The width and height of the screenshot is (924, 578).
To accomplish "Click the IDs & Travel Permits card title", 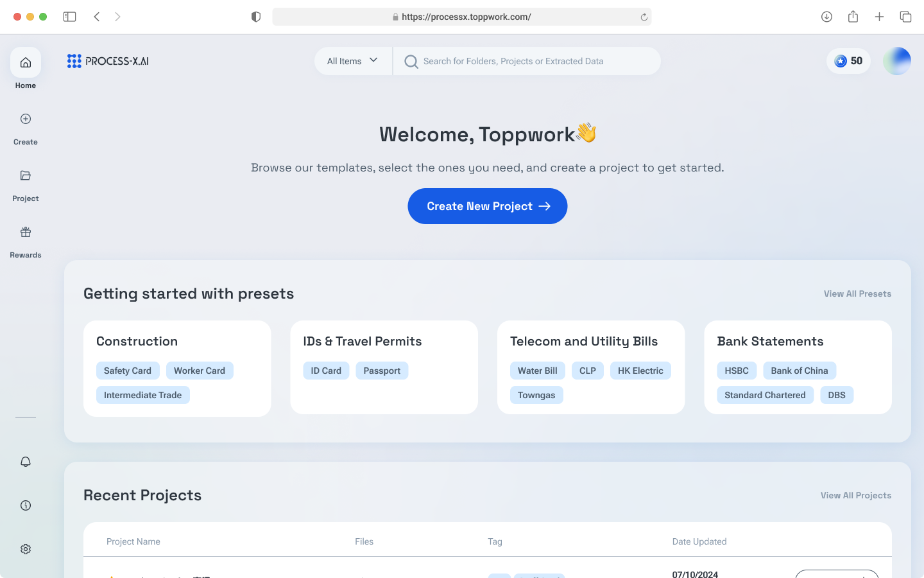I will [363, 341].
